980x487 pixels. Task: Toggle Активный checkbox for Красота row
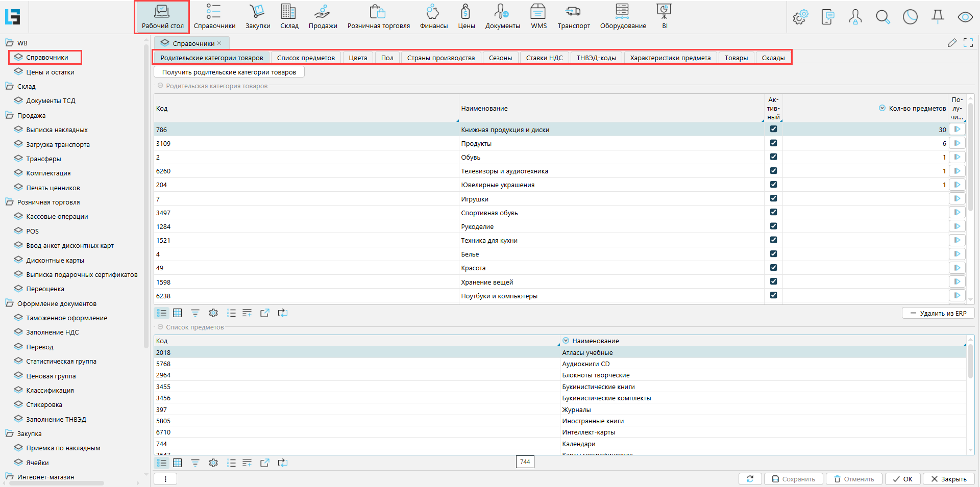click(x=773, y=268)
